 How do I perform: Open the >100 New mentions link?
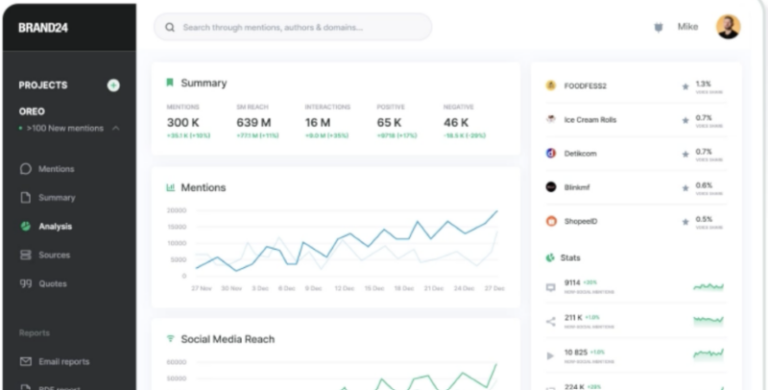65,128
